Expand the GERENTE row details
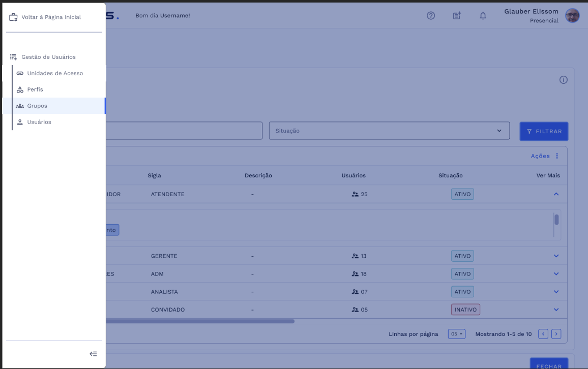This screenshot has height=369, width=588. click(556, 256)
